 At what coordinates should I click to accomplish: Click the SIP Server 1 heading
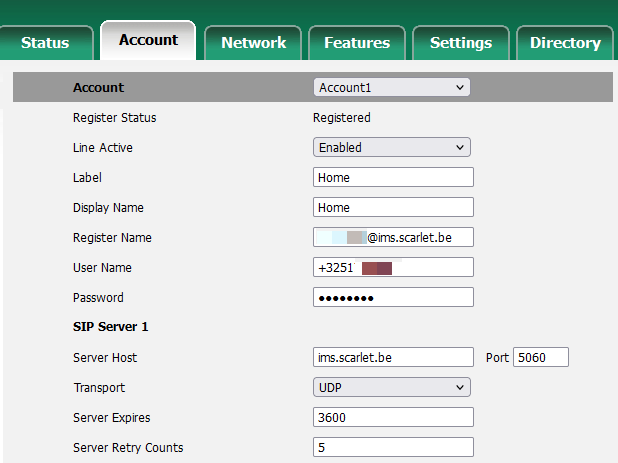pyautogui.click(x=110, y=328)
